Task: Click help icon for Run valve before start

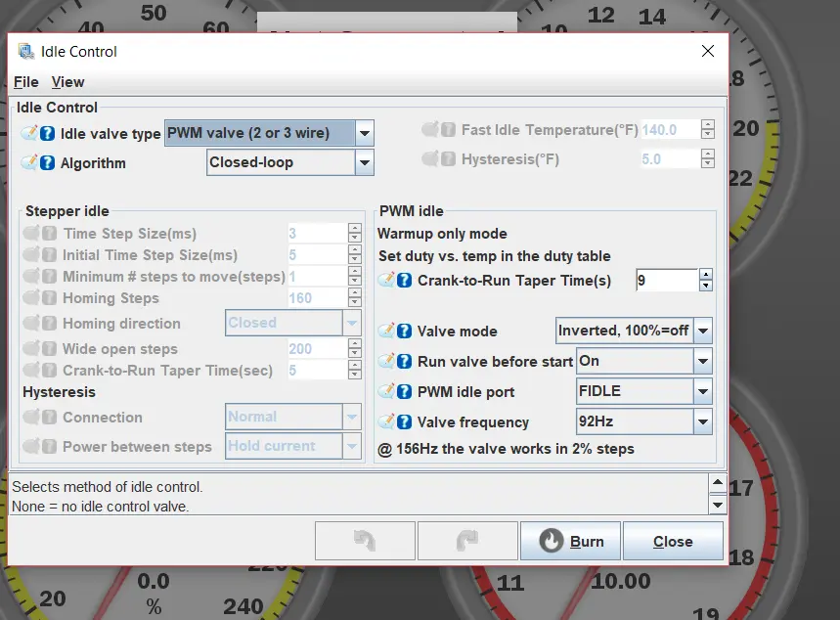Action: click(x=405, y=361)
